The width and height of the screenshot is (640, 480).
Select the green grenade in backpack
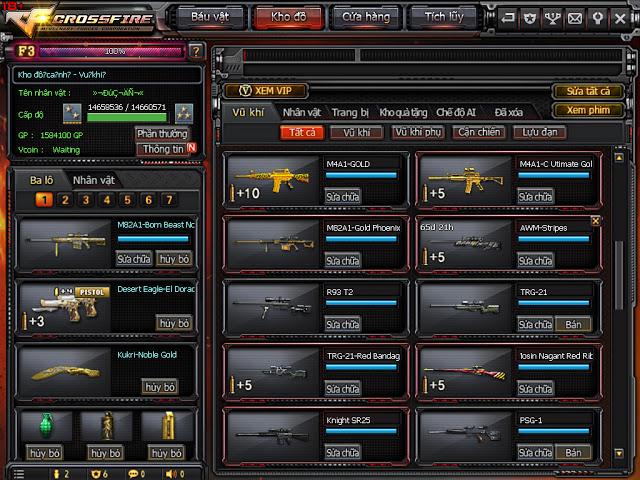(46, 426)
